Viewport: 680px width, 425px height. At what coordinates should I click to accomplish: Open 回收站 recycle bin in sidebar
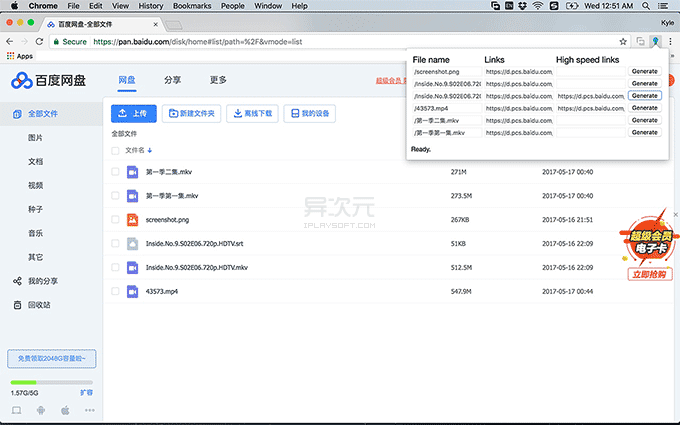point(17,305)
